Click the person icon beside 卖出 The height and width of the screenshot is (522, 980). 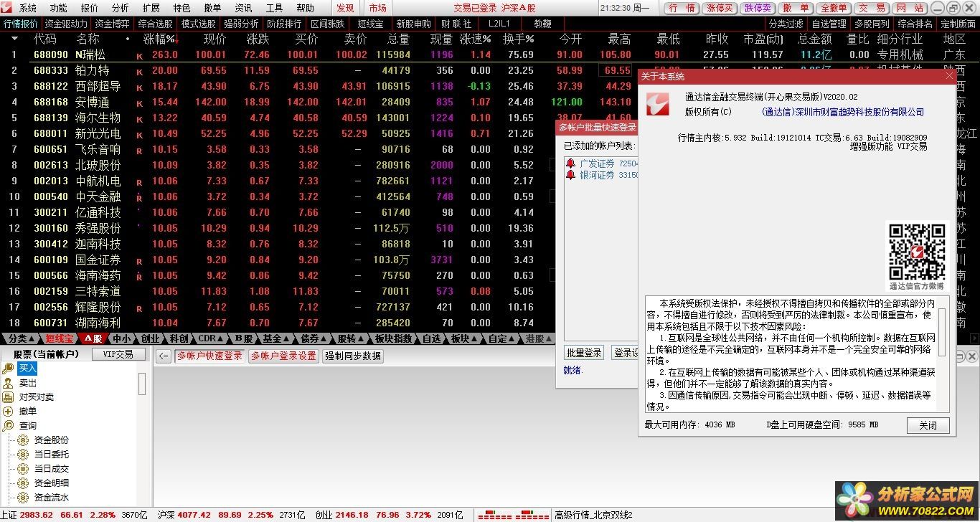(x=8, y=383)
